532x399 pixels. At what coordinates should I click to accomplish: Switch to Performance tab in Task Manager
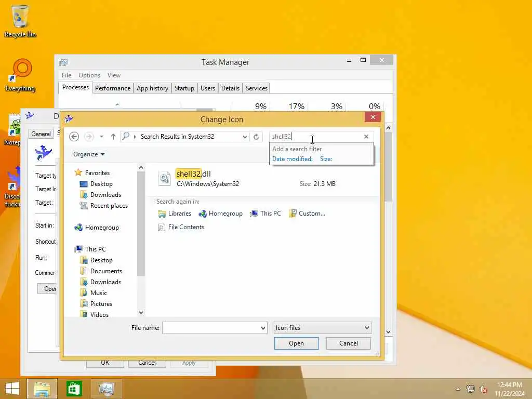[113, 88]
